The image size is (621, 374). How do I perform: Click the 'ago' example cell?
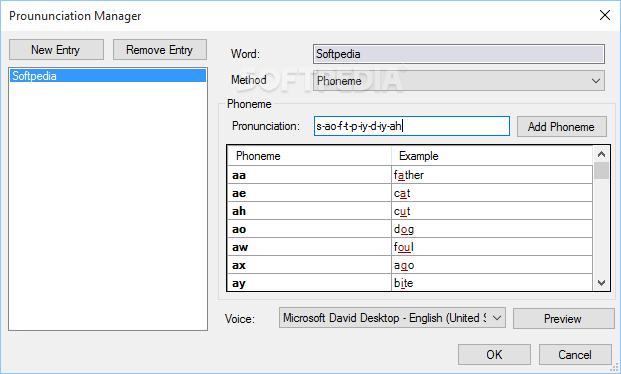492,265
